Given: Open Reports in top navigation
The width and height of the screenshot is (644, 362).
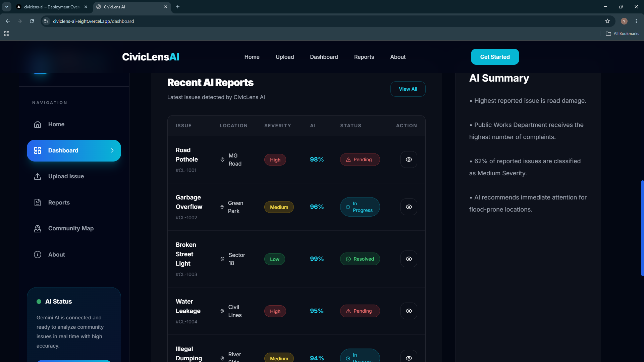Looking at the screenshot, I should pyautogui.click(x=364, y=57).
